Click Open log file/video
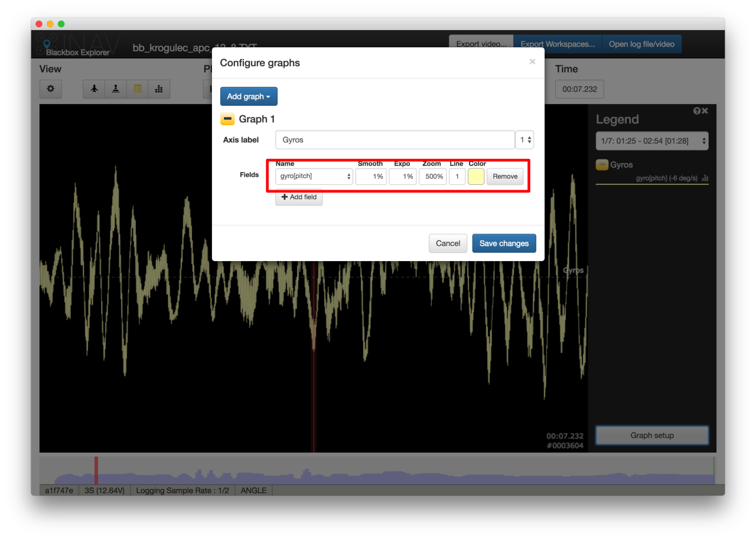Image resolution: width=756 pixels, height=540 pixels. (x=641, y=44)
